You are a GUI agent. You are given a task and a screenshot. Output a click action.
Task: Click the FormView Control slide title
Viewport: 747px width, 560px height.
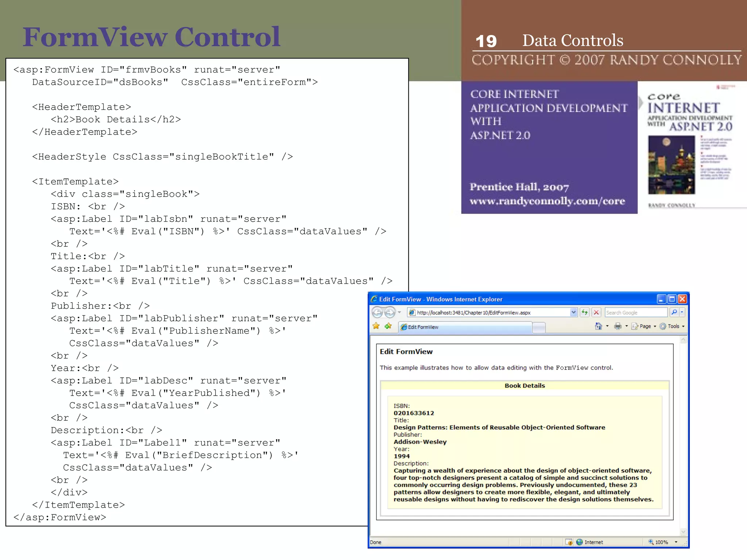pos(151,37)
